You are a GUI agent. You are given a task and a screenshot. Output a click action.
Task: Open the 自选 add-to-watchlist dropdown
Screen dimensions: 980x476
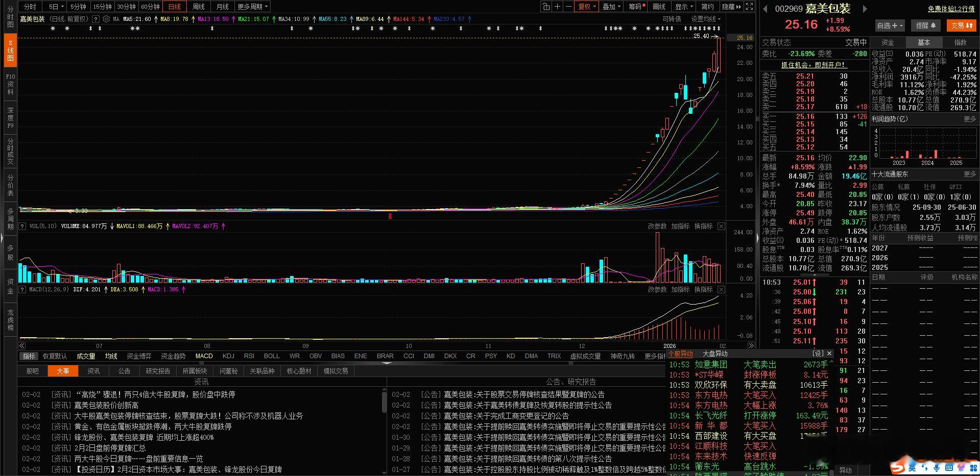pyautogui.click(x=890, y=25)
